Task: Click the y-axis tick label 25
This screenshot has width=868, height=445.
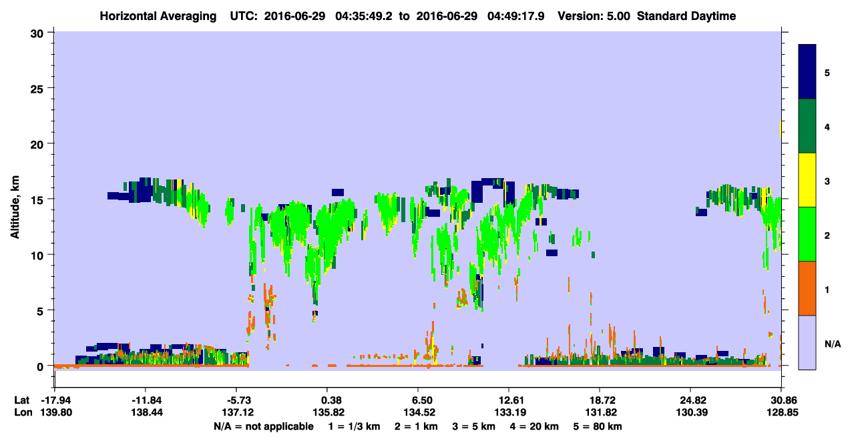Action: (x=39, y=88)
